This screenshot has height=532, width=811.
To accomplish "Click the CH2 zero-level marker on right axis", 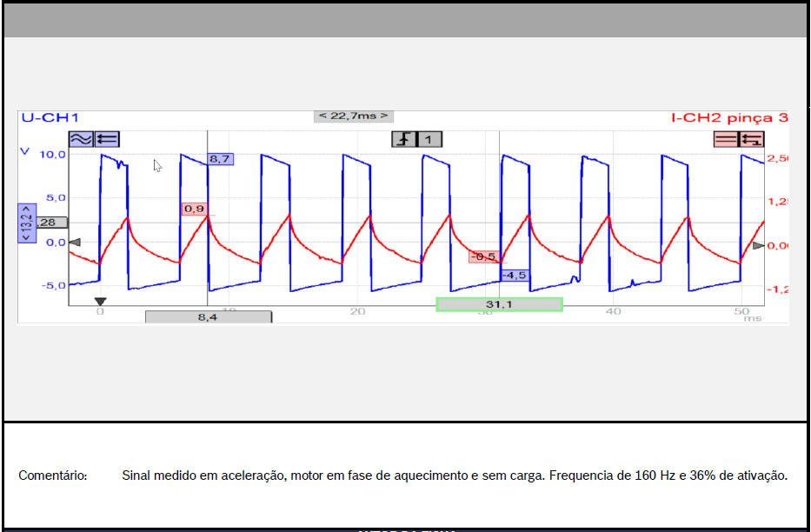I will click(x=758, y=246).
